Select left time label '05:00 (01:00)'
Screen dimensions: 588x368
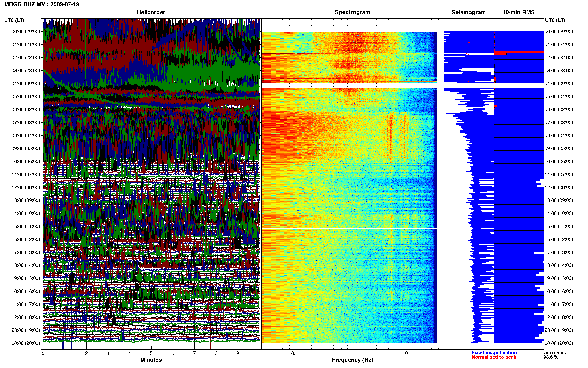point(26,96)
